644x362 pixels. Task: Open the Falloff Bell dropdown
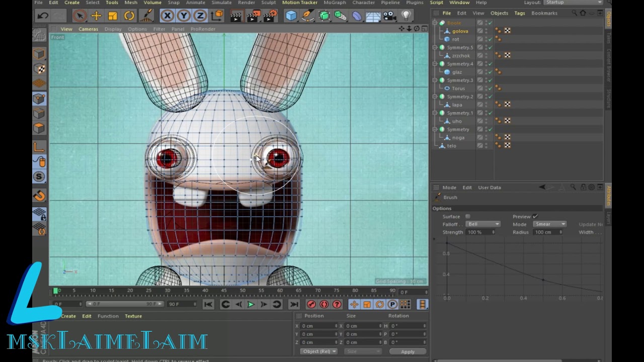click(x=483, y=224)
